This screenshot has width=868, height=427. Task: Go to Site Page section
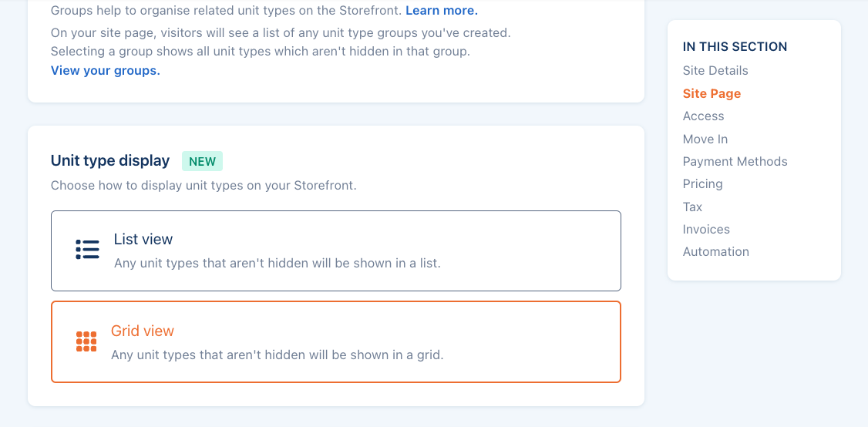point(712,93)
